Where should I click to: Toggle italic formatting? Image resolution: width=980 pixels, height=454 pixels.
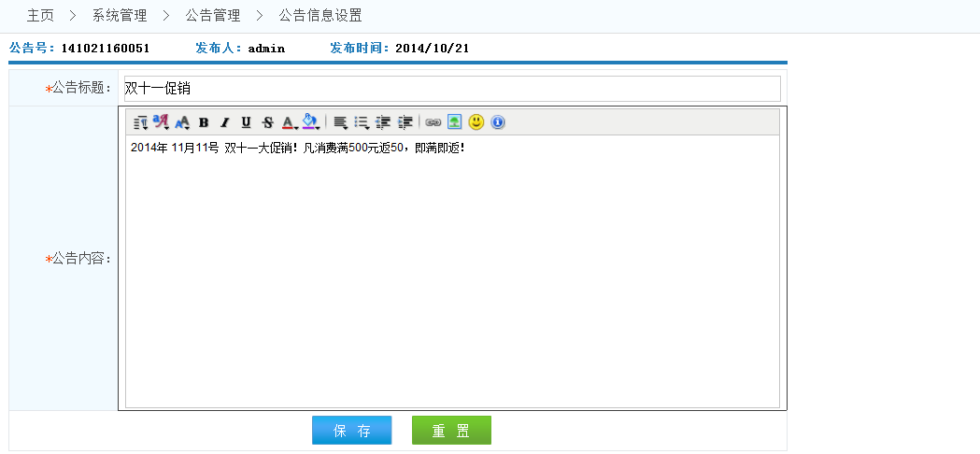click(x=224, y=122)
